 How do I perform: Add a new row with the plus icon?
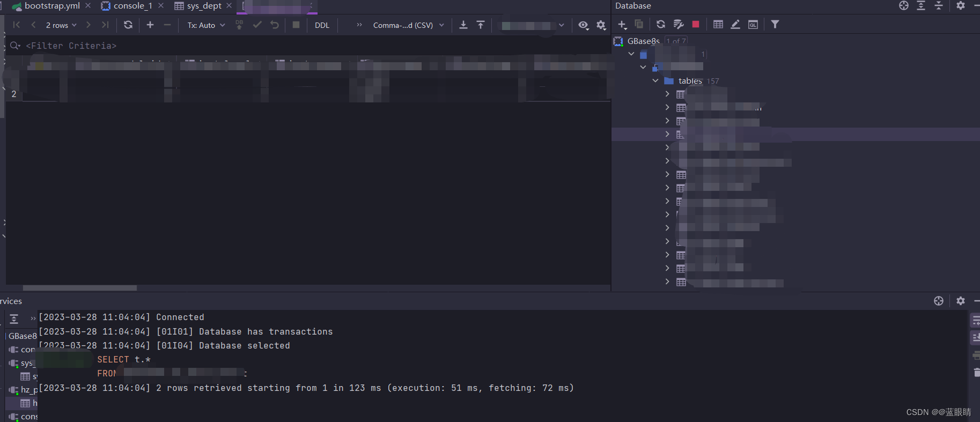pyautogui.click(x=150, y=25)
